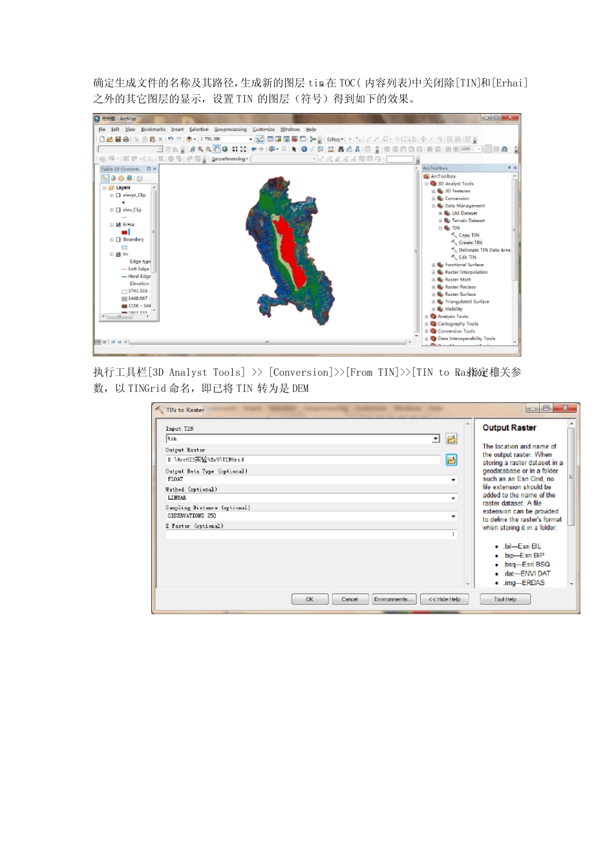The image size is (614, 868).
Task: Click the Add Data icon
Action: click(190, 139)
